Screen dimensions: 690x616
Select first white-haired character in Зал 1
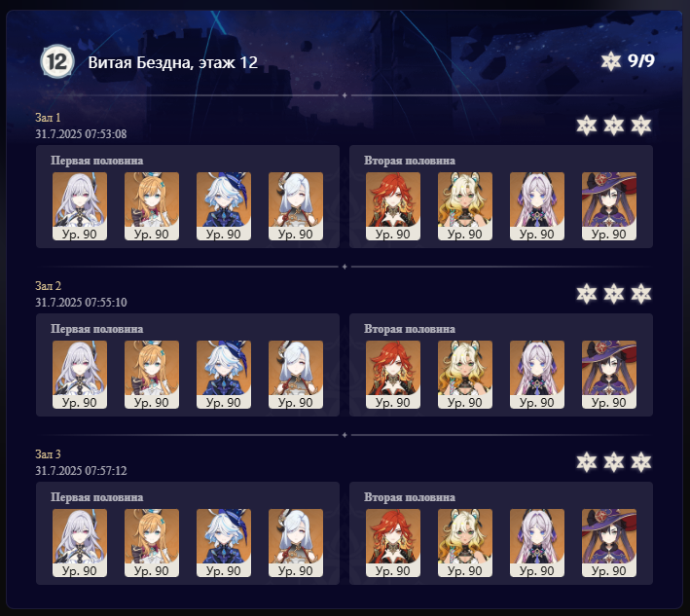(x=80, y=206)
